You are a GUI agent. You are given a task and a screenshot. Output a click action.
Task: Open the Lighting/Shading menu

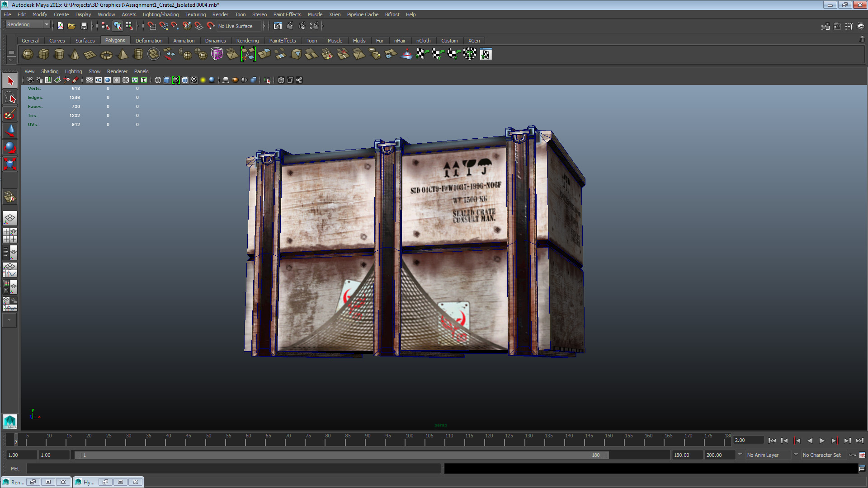(160, 14)
